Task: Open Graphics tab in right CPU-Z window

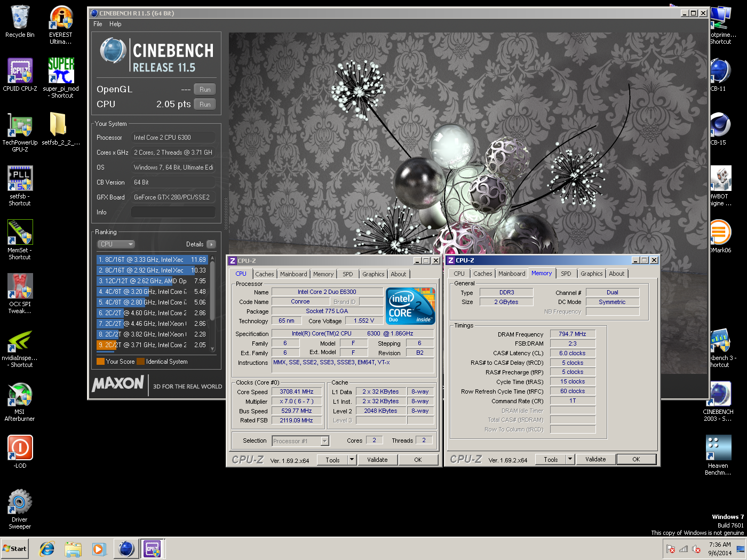Action: (591, 274)
